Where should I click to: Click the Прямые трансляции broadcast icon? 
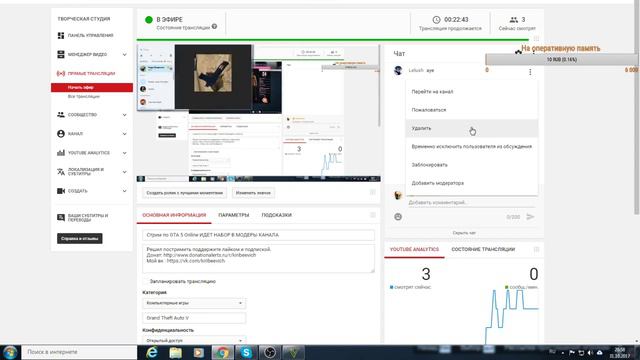[x=61, y=73]
